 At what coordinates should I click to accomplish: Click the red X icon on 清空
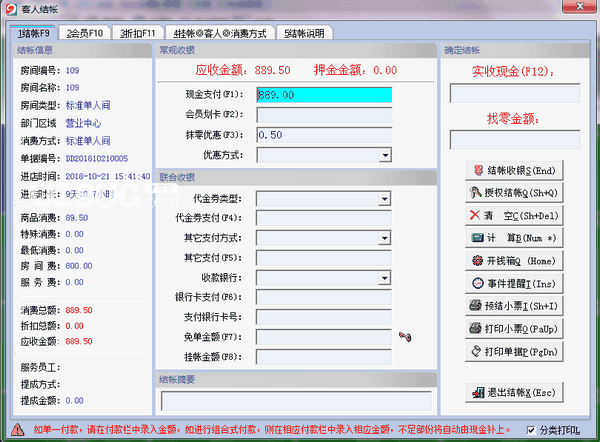click(475, 215)
